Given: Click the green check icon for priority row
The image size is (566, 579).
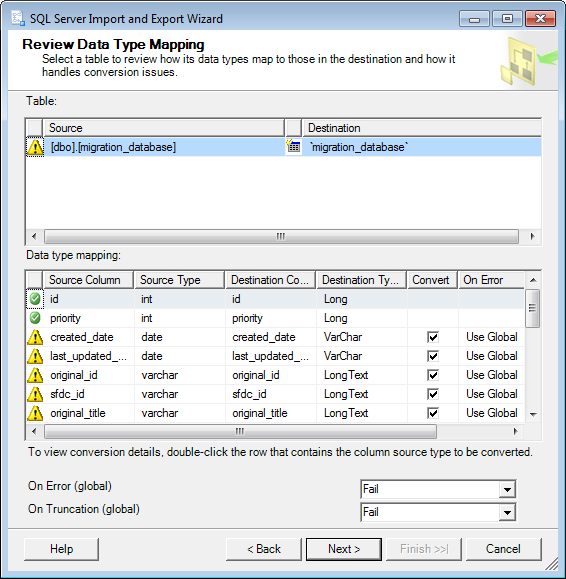Looking at the screenshot, I should coord(35,318).
